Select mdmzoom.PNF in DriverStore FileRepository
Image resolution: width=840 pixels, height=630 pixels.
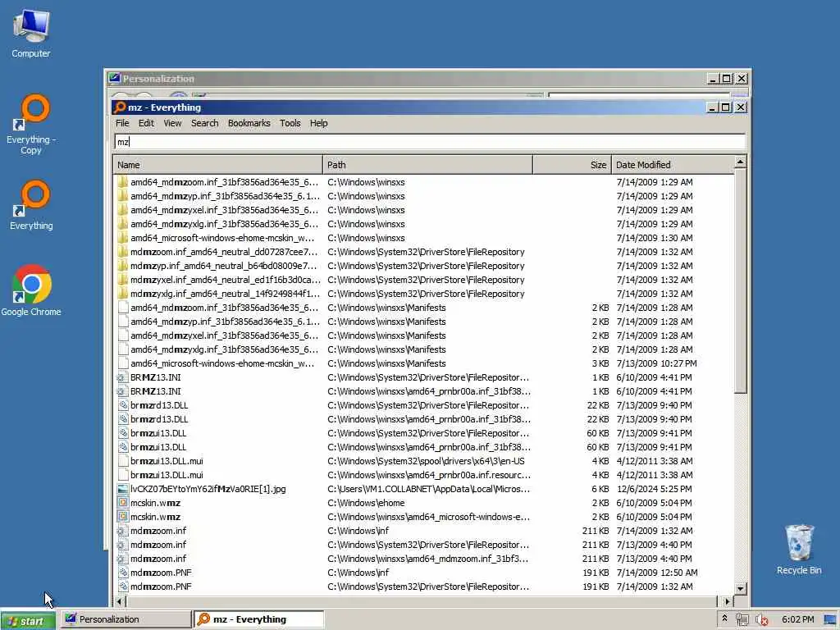423,586
